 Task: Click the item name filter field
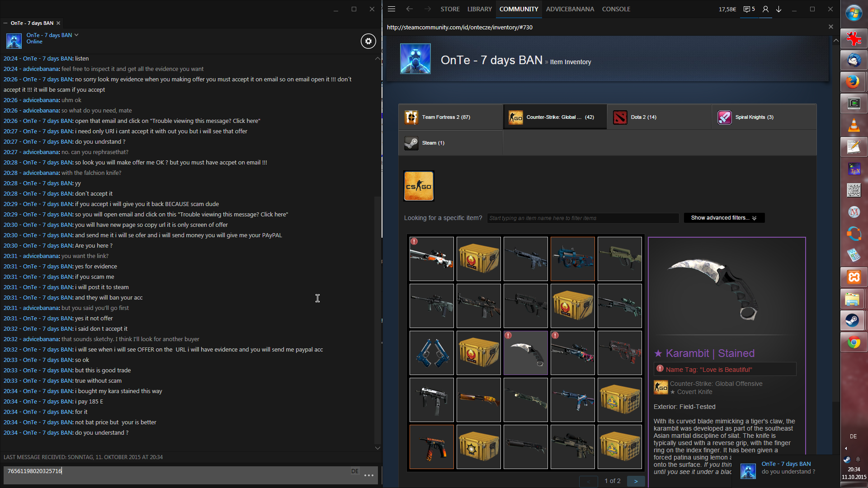(583, 218)
